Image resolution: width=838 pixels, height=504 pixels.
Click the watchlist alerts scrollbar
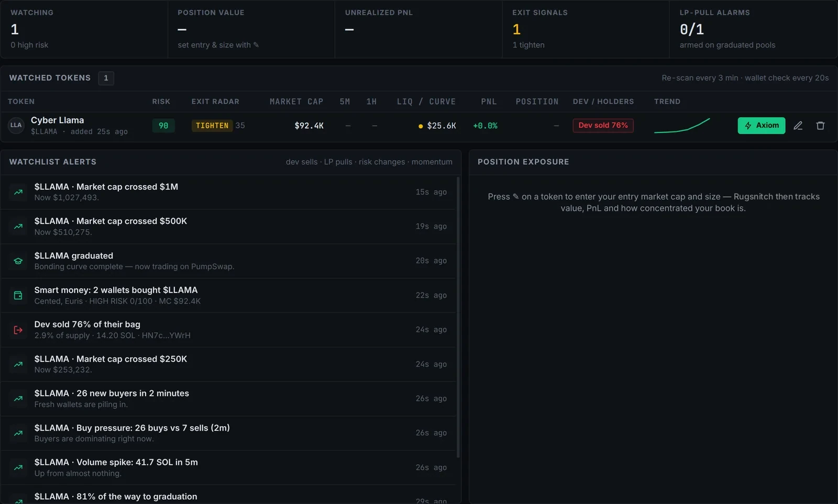tap(458, 317)
